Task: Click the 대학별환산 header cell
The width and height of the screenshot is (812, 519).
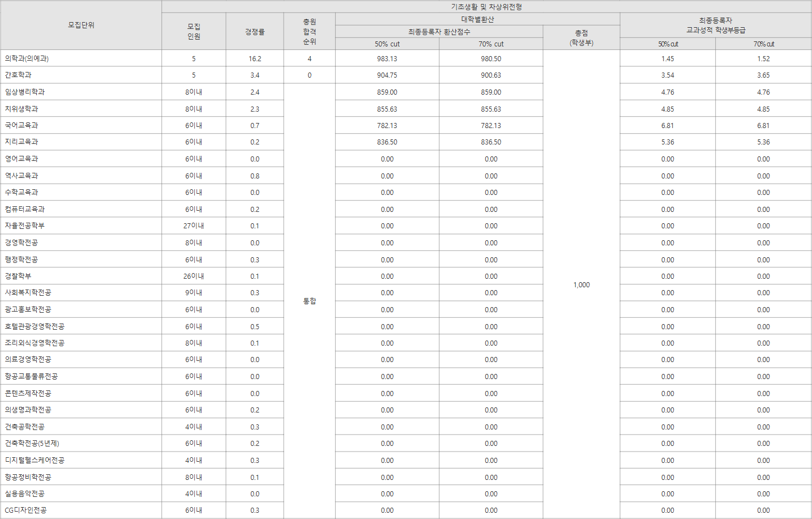Action: click(x=477, y=18)
